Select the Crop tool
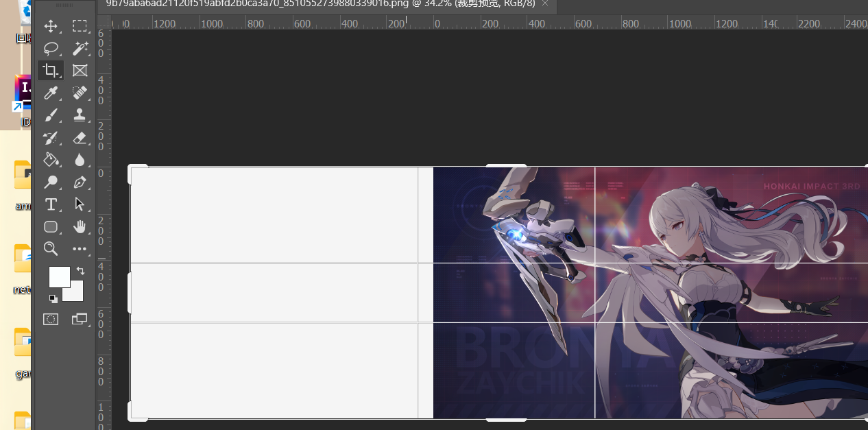The width and height of the screenshot is (868, 430). (x=51, y=70)
